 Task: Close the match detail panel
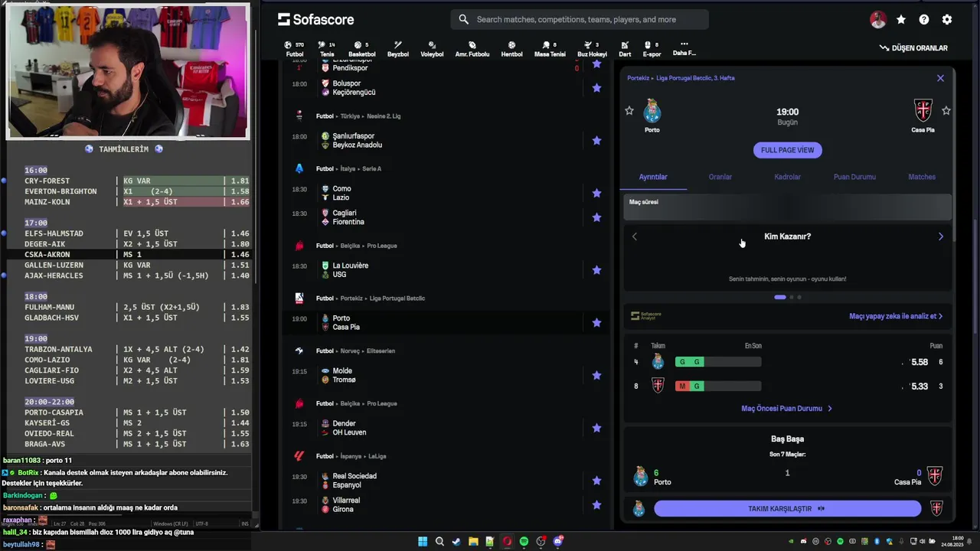pyautogui.click(x=940, y=78)
